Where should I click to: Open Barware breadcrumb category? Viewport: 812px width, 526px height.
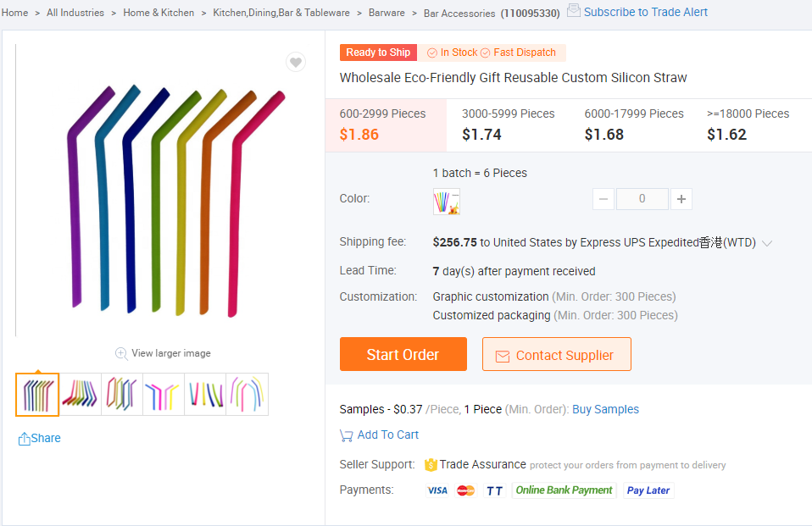(x=387, y=13)
